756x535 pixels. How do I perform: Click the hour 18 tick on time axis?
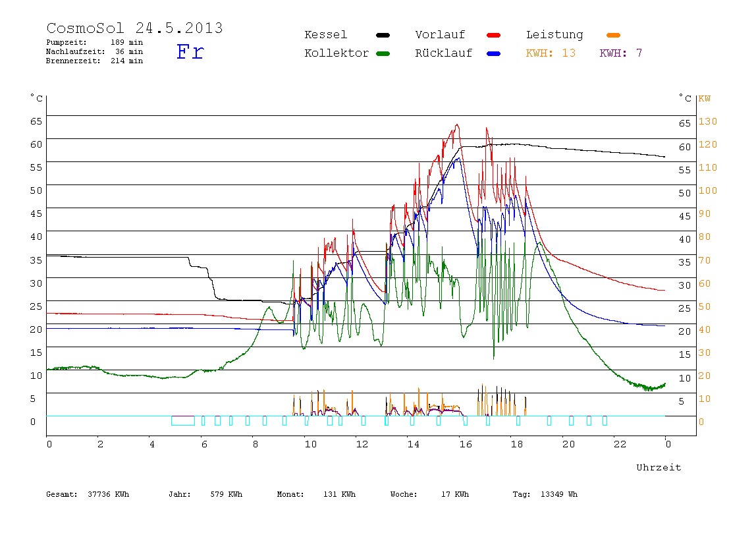pos(516,444)
